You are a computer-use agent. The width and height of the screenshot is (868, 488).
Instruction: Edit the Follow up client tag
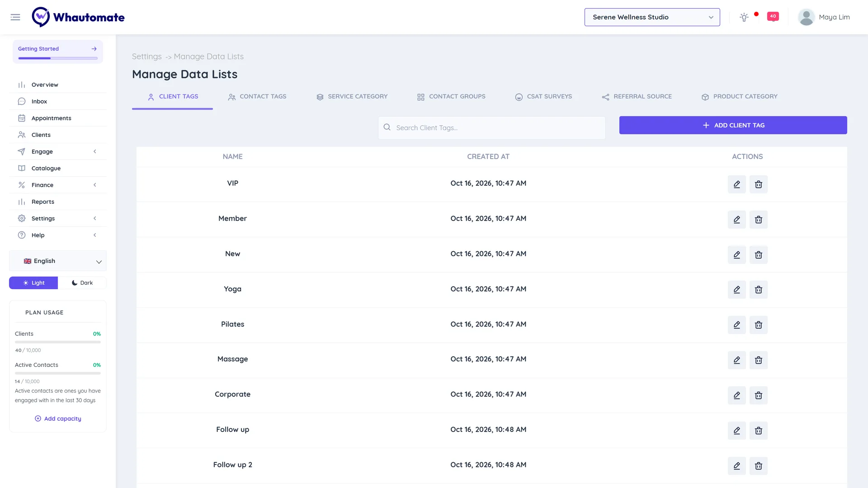tap(737, 431)
